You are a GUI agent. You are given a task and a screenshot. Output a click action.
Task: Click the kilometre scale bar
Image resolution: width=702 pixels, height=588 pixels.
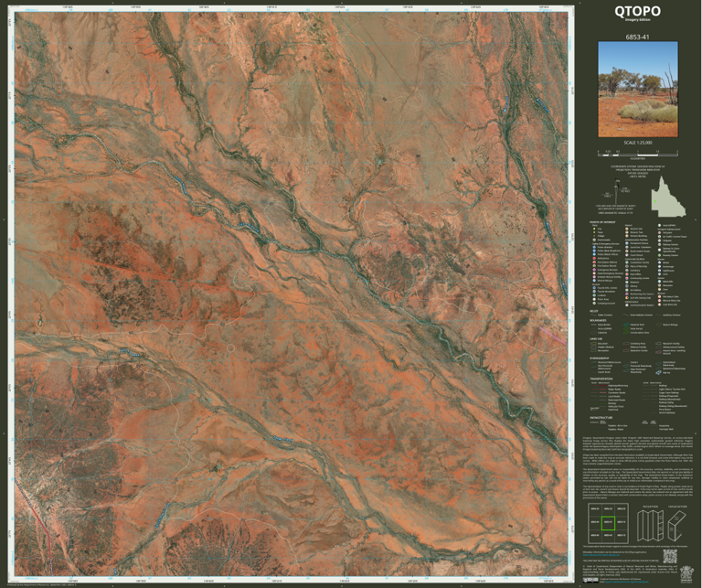click(638, 153)
